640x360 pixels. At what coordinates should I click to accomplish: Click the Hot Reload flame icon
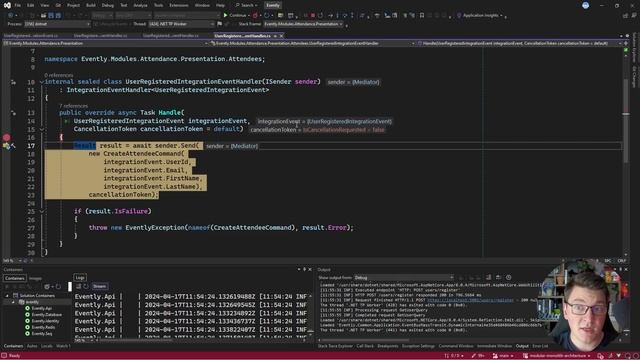(256, 16)
